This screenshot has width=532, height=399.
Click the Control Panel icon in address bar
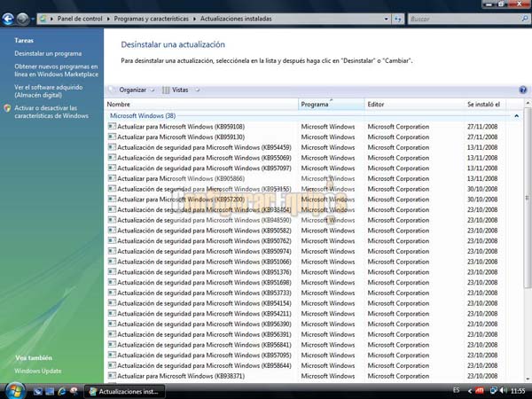pos(43,19)
